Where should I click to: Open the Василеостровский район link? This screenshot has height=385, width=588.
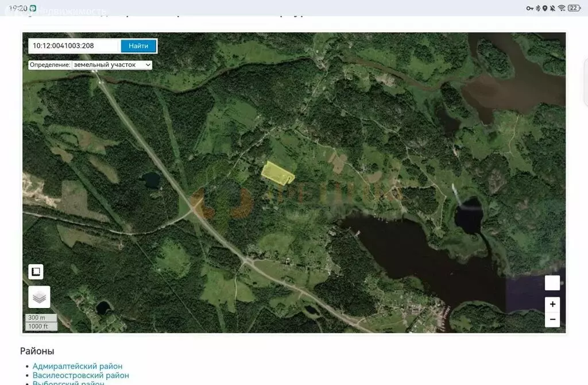coord(80,375)
